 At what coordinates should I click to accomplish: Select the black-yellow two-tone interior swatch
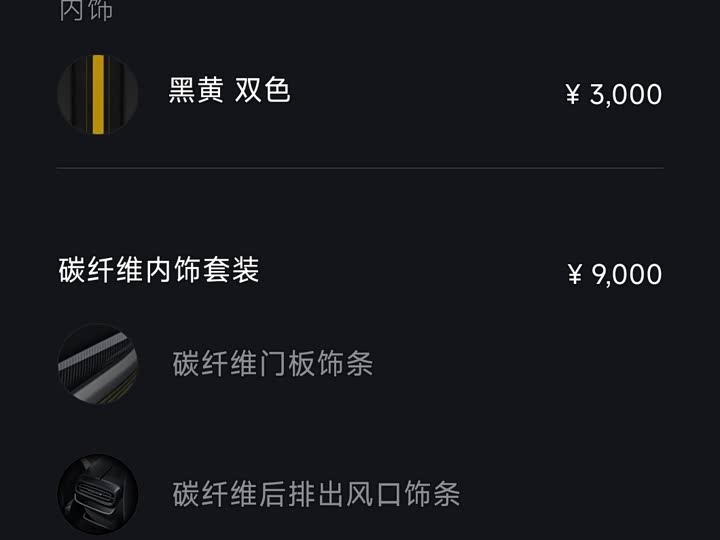tap(97, 94)
